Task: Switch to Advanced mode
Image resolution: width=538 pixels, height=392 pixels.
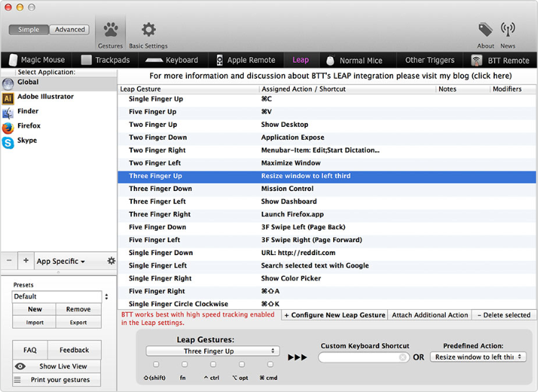Action: pos(70,30)
